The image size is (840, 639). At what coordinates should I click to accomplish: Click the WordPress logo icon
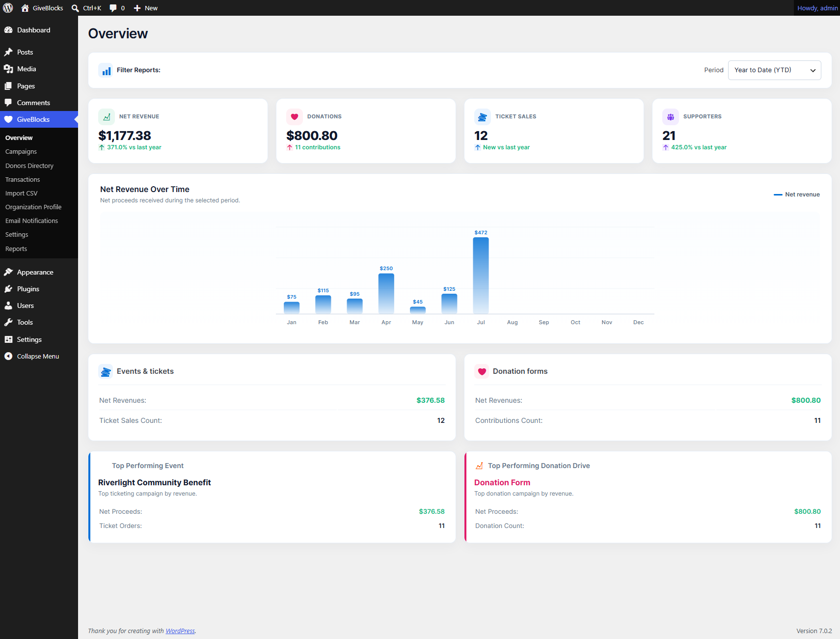coord(8,8)
